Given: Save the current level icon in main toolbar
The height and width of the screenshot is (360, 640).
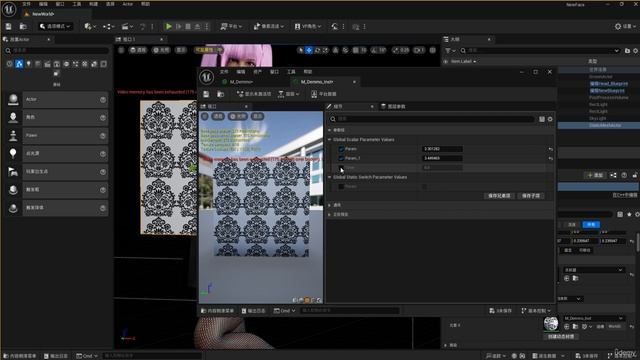Looking at the screenshot, I should 9,27.
